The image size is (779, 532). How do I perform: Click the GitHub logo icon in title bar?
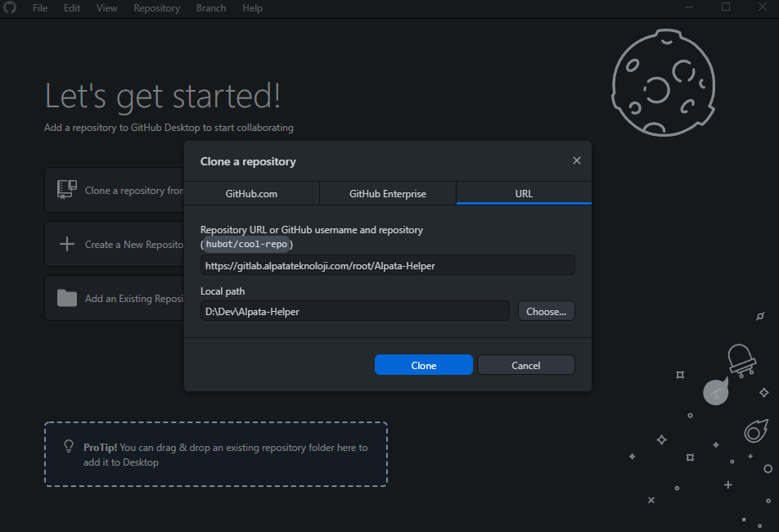pyautogui.click(x=11, y=7)
